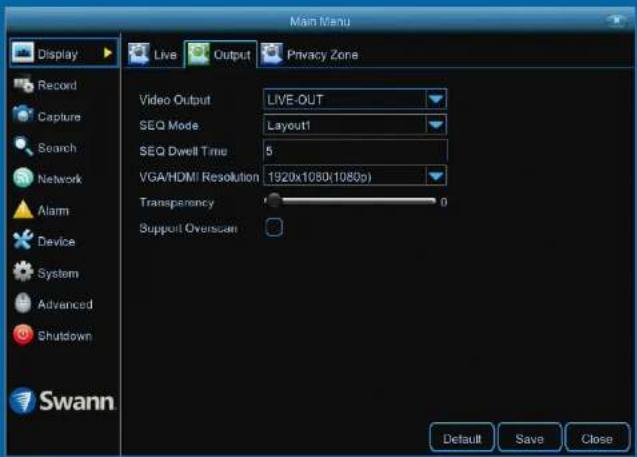Expand the VGA/HDMI Resolution dropdown arrow
The height and width of the screenshot is (457, 637).
(436, 176)
